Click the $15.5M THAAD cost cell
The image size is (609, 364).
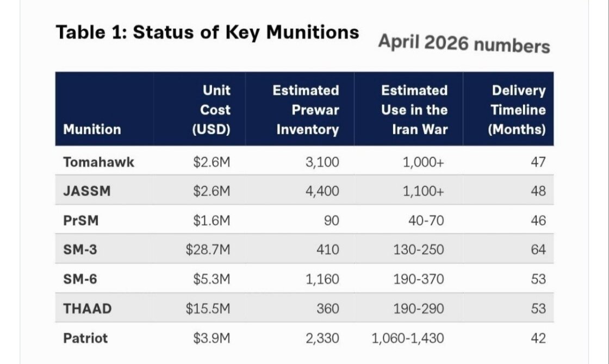[208, 309]
